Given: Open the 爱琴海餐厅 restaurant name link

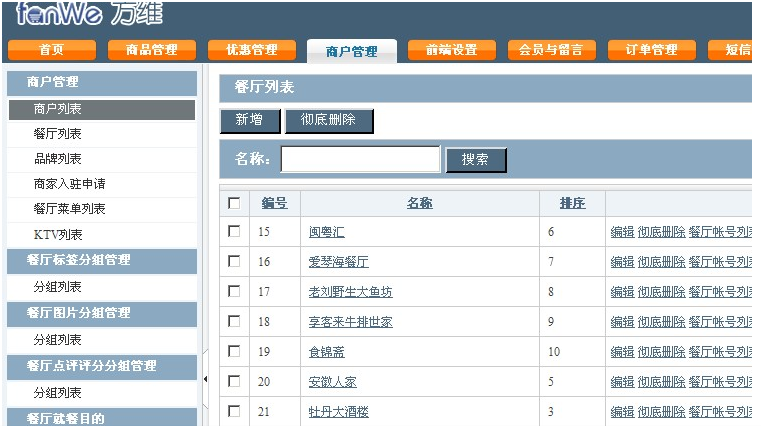Looking at the screenshot, I should point(338,262).
